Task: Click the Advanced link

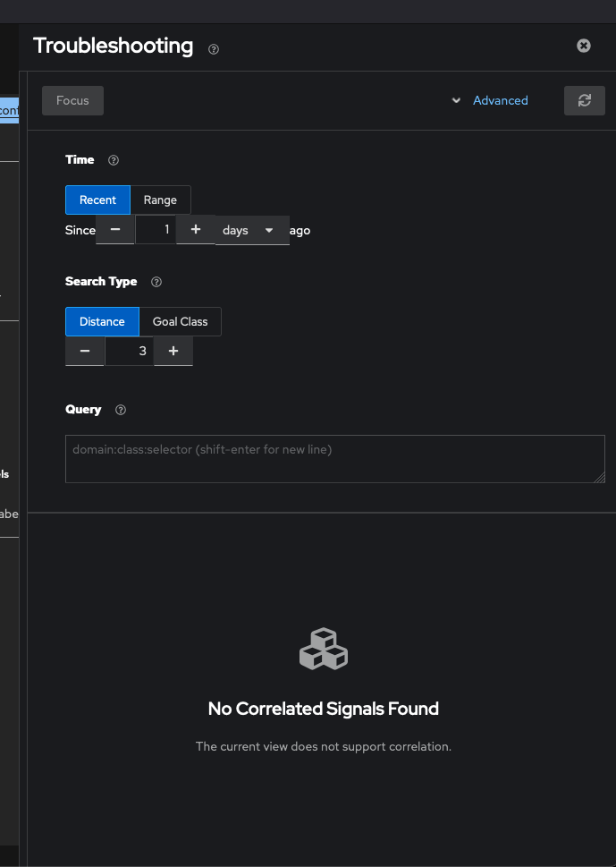Action: point(501,100)
